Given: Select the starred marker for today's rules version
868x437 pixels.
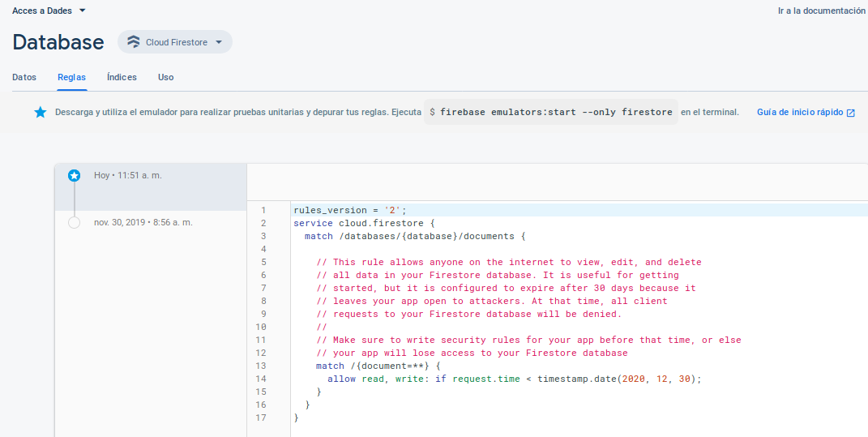Looking at the screenshot, I should coord(75,175).
